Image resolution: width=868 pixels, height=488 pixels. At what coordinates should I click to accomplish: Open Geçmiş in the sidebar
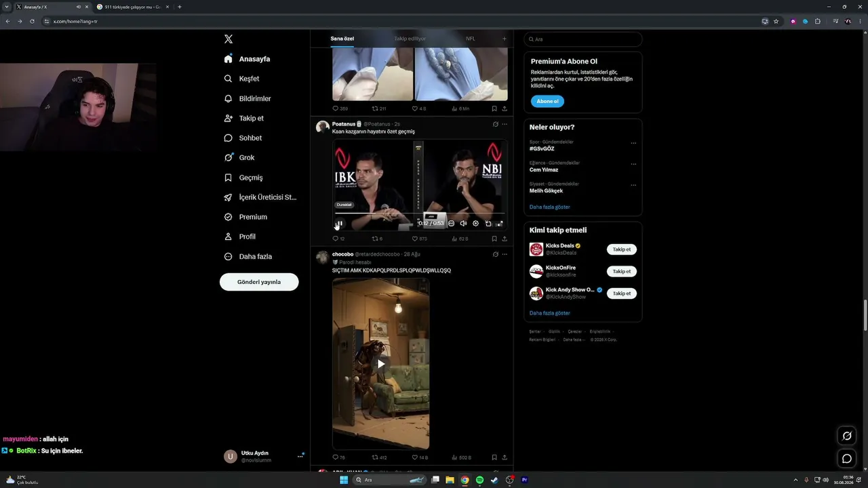tap(243, 178)
